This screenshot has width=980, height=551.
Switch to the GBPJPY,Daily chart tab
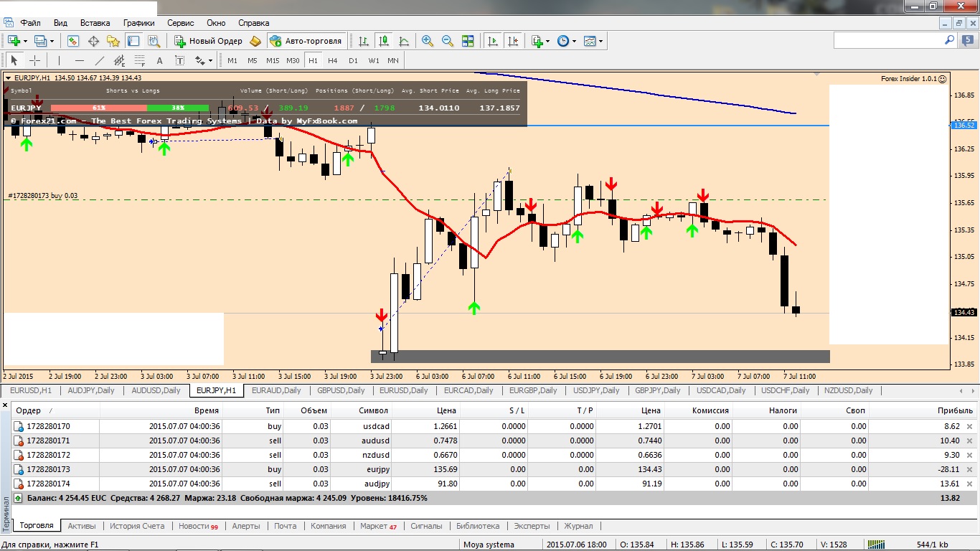[x=657, y=390]
